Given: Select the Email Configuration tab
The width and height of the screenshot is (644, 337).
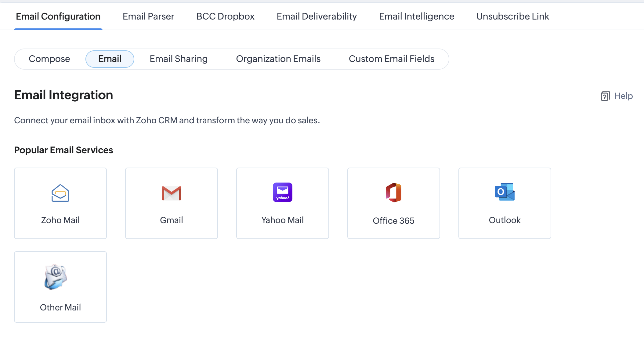Looking at the screenshot, I should coord(58,16).
